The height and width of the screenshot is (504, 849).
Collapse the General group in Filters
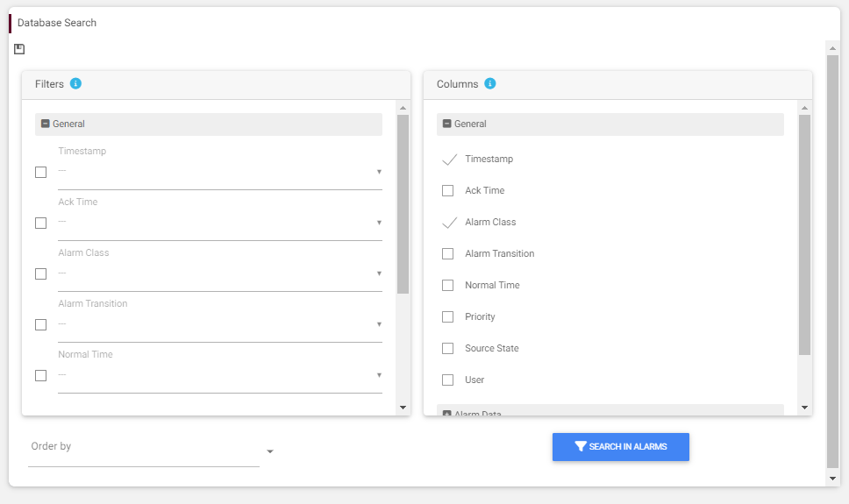tap(46, 124)
